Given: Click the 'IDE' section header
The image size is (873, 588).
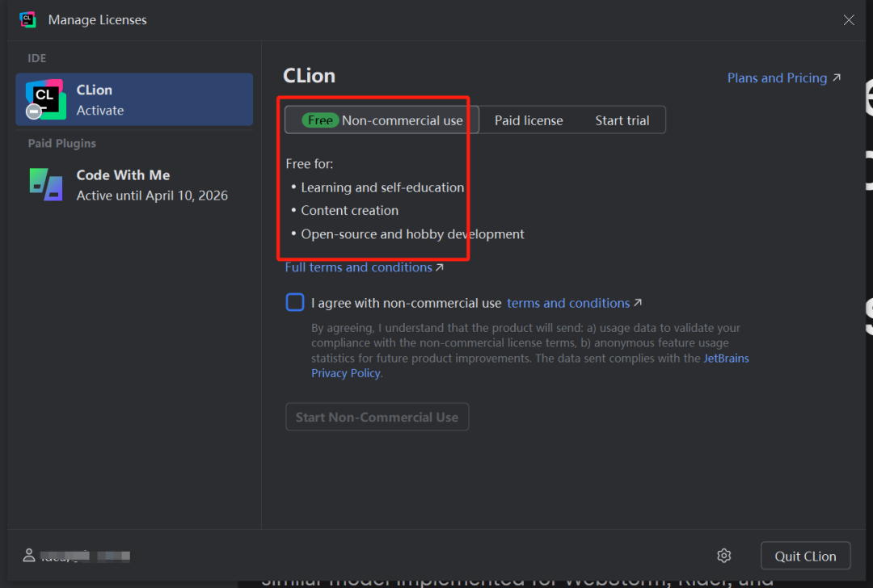Looking at the screenshot, I should coord(36,58).
